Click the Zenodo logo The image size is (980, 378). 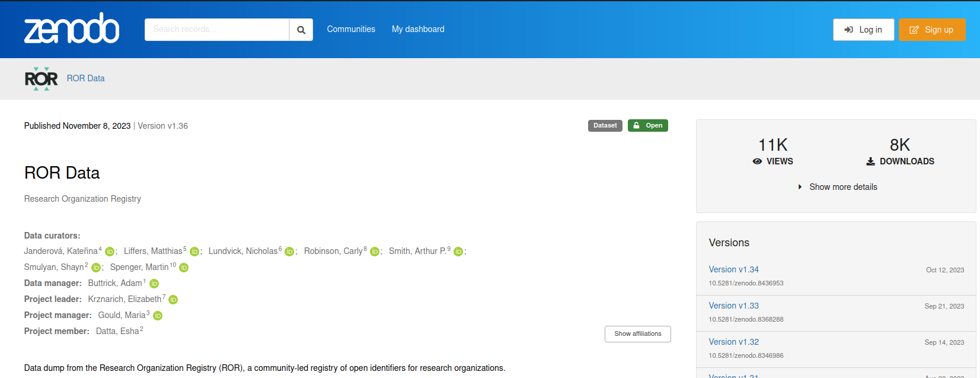tap(72, 28)
